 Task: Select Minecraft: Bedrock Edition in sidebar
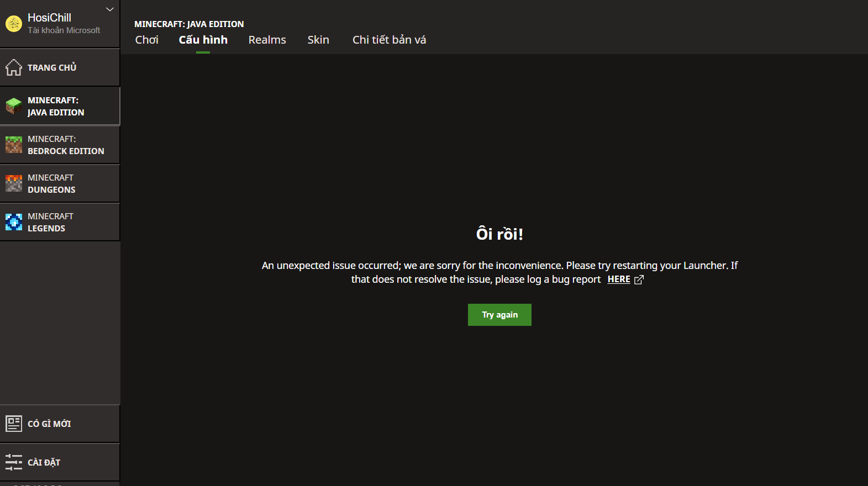point(60,145)
